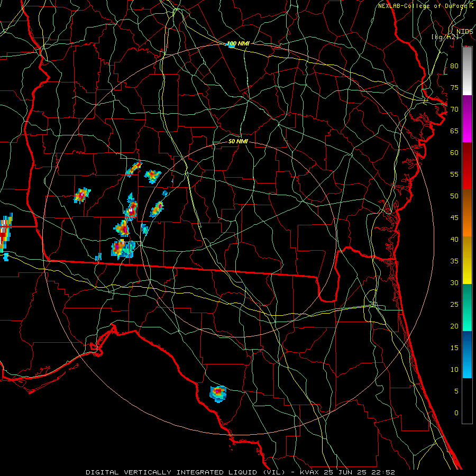Select the 55 value on the VIL scale

pyautogui.click(x=454, y=174)
